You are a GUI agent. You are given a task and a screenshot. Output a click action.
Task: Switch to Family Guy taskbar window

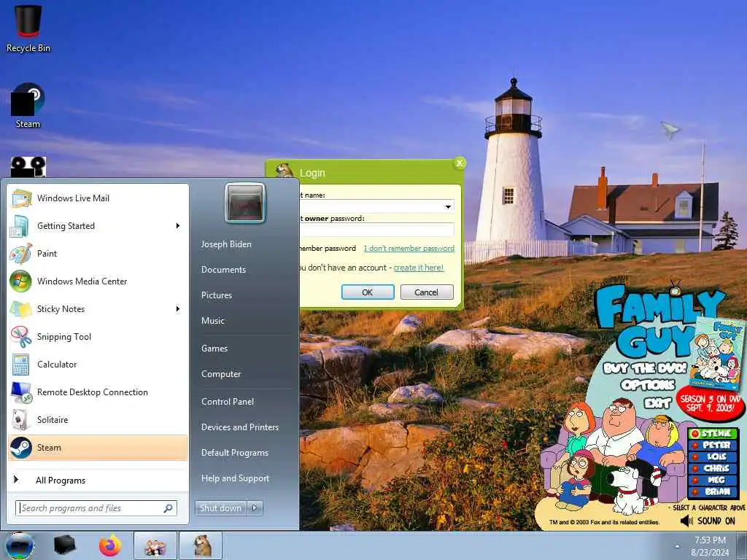click(155, 545)
